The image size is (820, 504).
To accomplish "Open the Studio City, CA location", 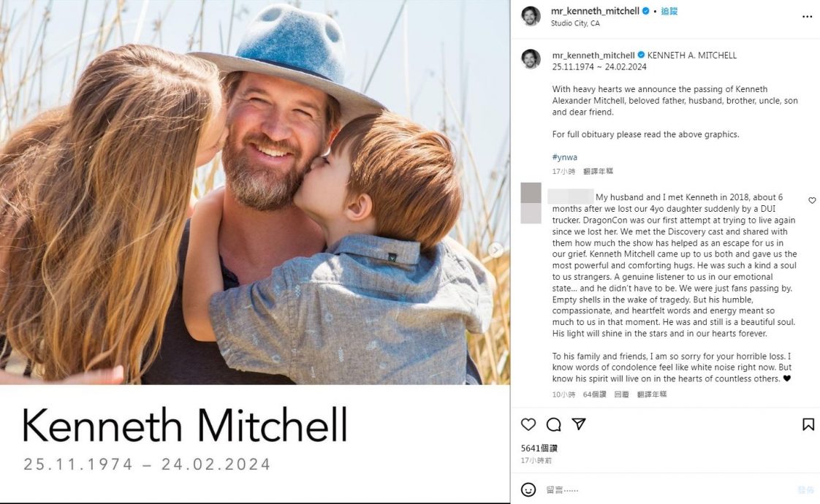I will click(x=575, y=23).
